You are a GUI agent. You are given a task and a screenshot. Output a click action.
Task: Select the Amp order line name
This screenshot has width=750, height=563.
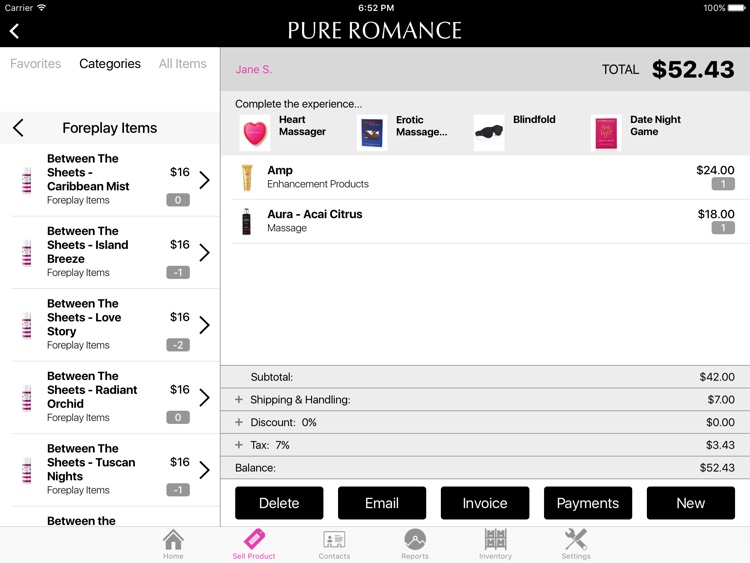pos(280,170)
